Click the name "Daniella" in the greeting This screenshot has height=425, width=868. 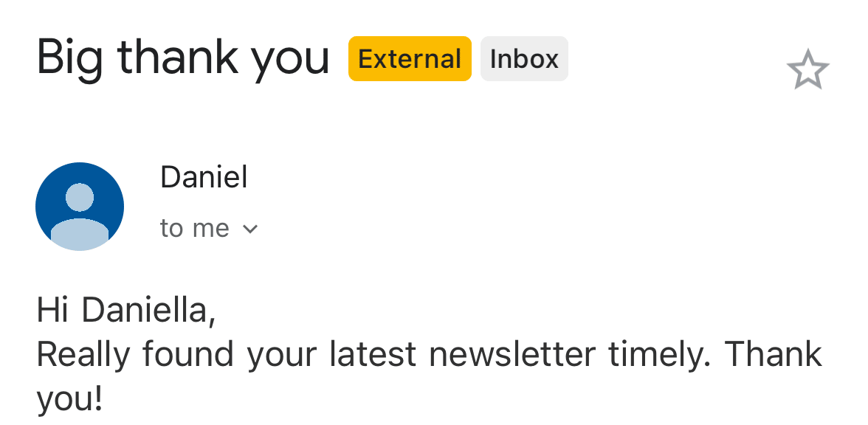tap(148, 310)
